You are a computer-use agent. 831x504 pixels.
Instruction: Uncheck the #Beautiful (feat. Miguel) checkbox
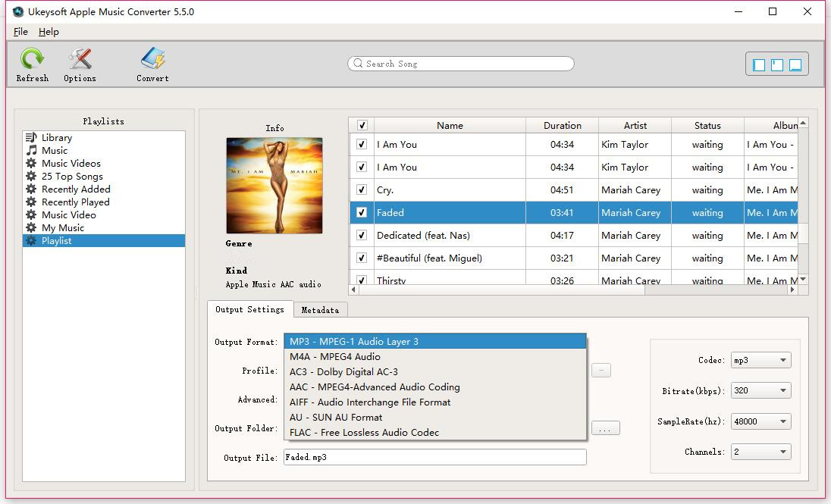point(362,258)
